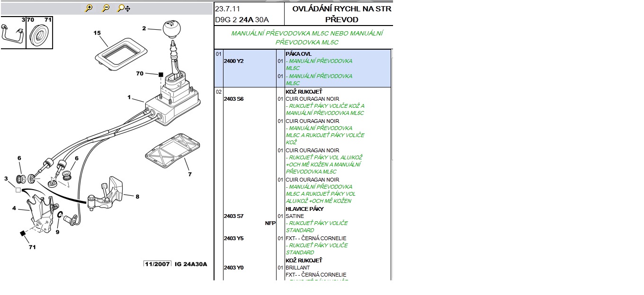Click part number 2403 S6
The image size is (644, 295).
pyautogui.click(x=233, y=99)
